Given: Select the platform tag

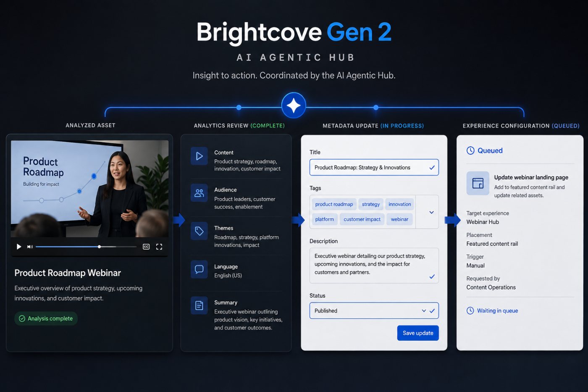Looking at the screenshot, I should click(325, 219).
